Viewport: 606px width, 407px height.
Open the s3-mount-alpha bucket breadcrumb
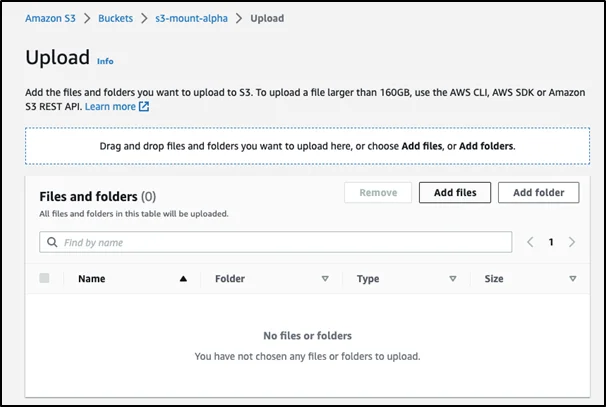tap(192, 18)
